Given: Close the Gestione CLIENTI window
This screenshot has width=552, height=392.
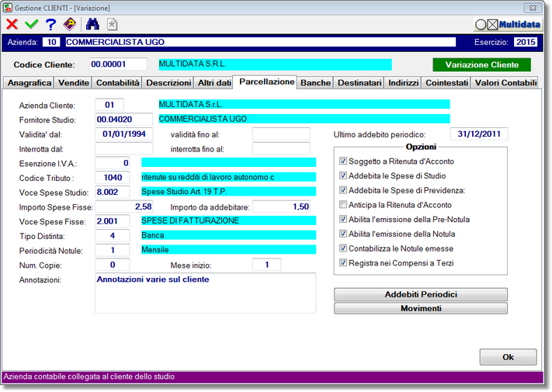Looking at the screenshot, I should point(533,8).
